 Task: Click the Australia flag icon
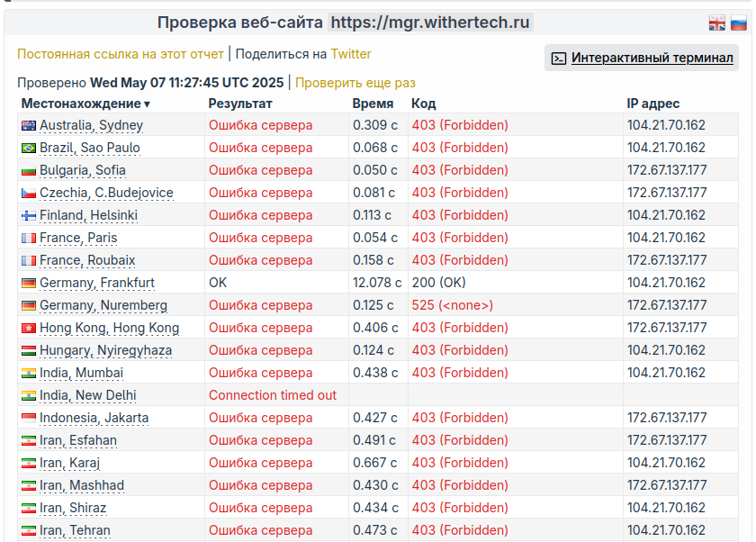point(28,125)
